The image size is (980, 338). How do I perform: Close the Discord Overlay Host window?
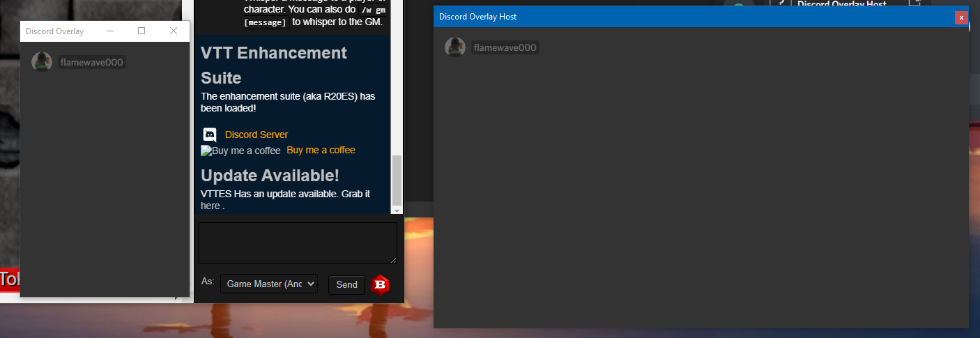pos(961,17)
